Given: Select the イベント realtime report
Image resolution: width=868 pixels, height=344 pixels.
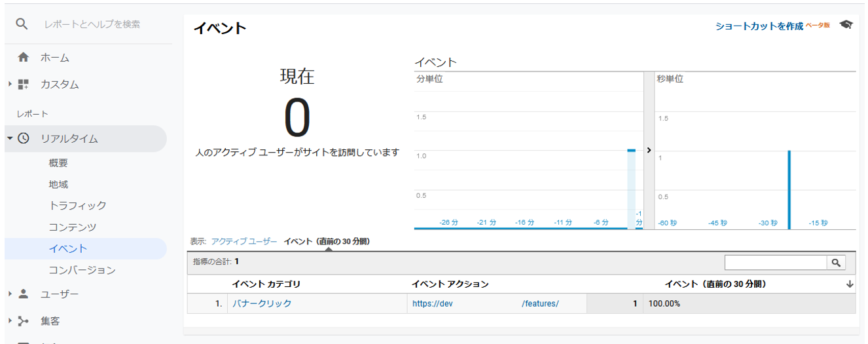Looking at the screenshot, I should 68,249.
